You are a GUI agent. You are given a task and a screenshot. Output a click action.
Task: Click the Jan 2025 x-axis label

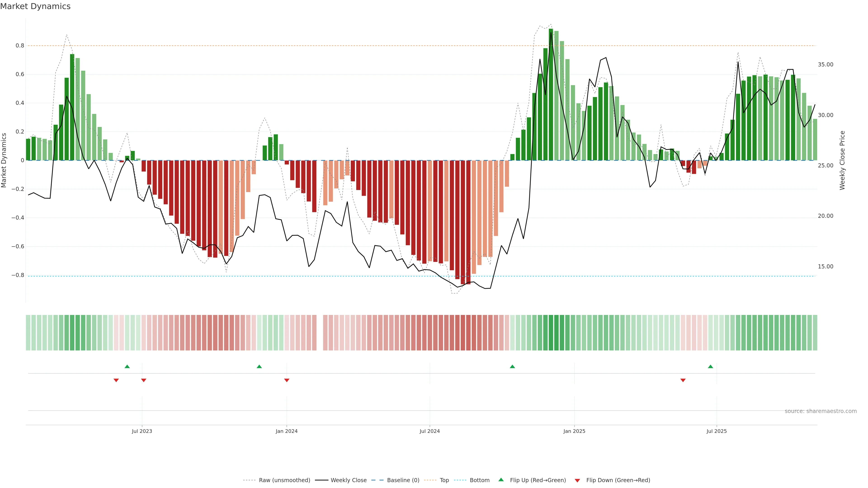574,431
